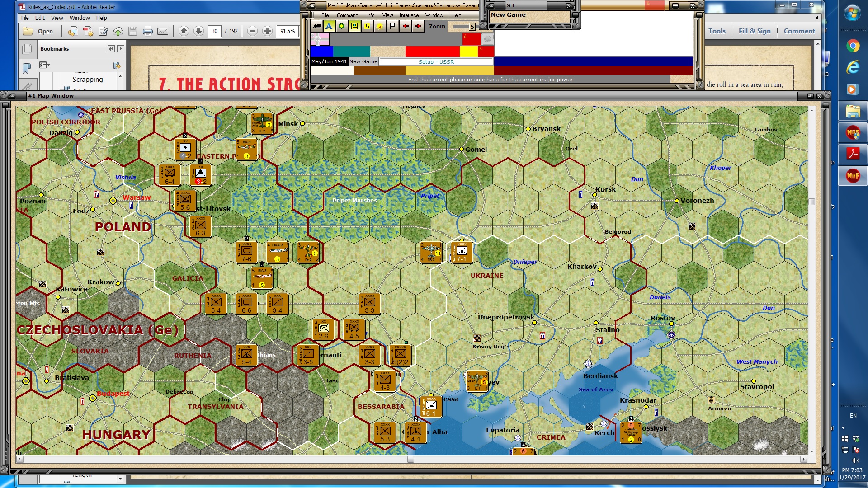Image resolution: width=868 pixels, height=488 pixels.
Task: Click the cloud upload icon in Adobe Reader
Action: [118, 31]
